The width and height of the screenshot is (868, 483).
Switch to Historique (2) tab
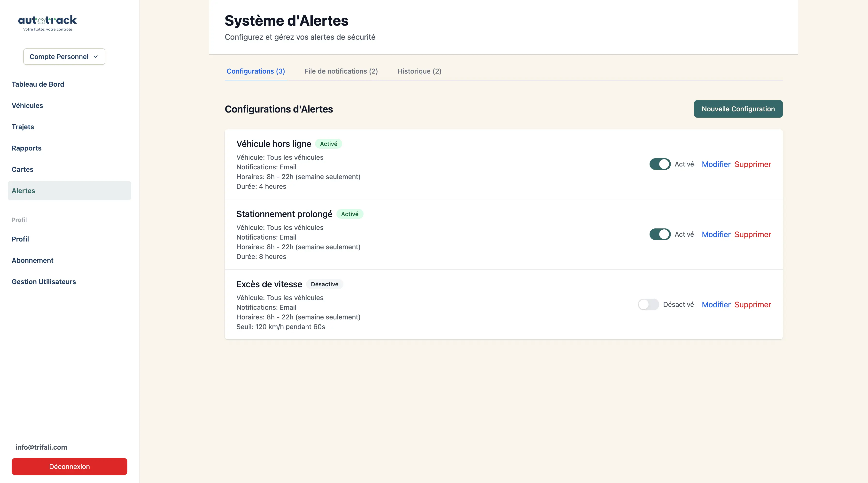pyautogui.click(x=419, y=71)
